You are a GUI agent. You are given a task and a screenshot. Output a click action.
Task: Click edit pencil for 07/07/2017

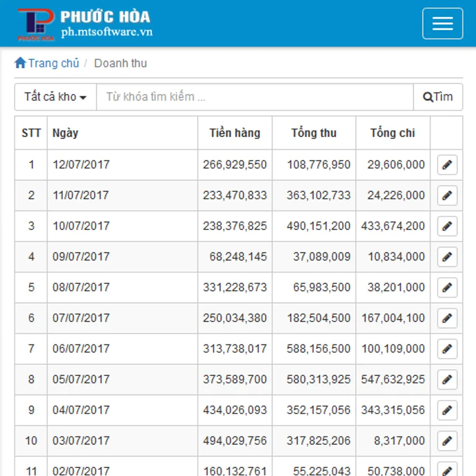tap(447, 318)
